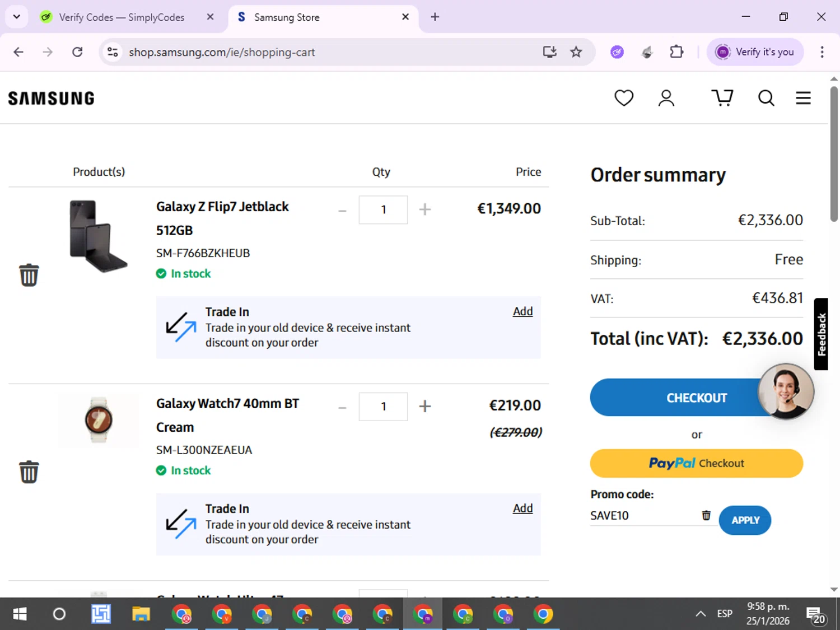Open the Samsung wishlist heart icon
Viewport: 840px width, 630px height.
point(623,98)
